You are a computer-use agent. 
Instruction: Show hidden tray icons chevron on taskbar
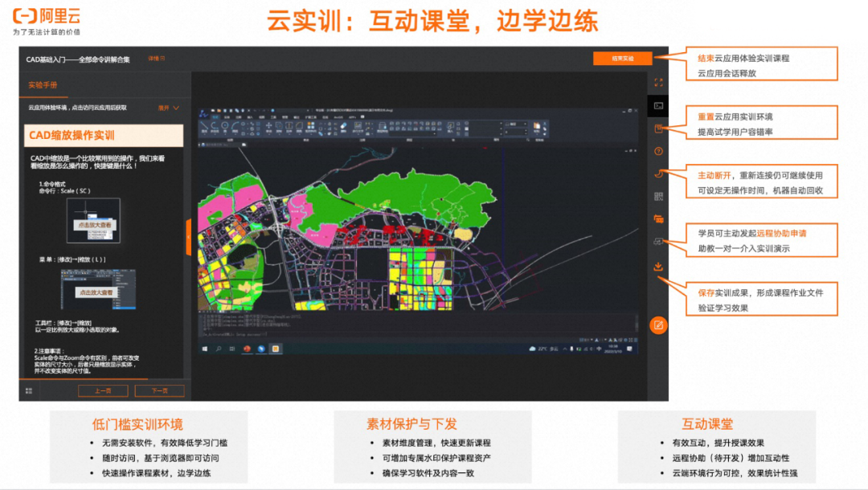point(565,349)
